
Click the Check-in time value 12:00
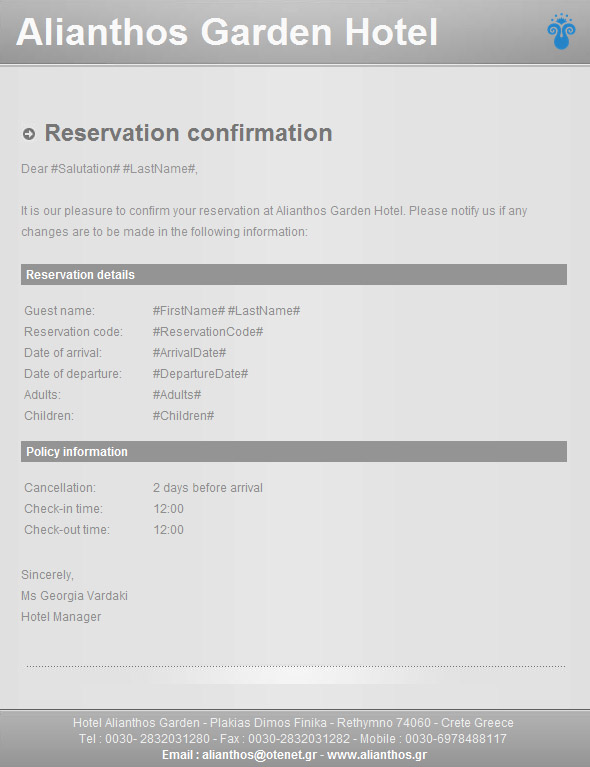click(169, 509)
